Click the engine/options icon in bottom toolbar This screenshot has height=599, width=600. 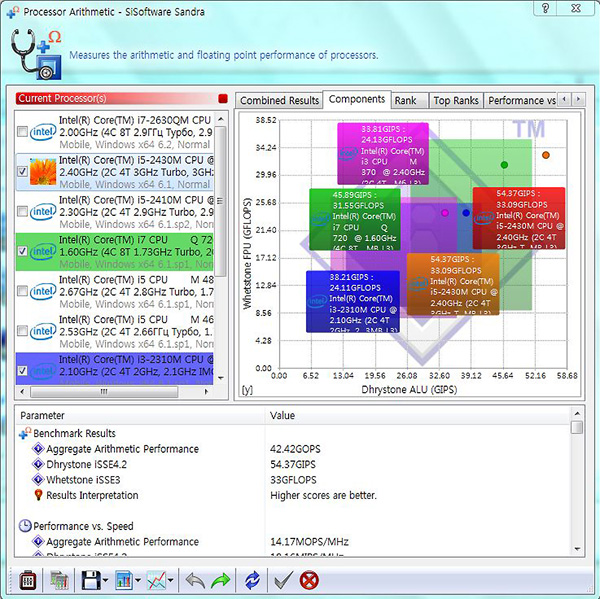(28, 581)
